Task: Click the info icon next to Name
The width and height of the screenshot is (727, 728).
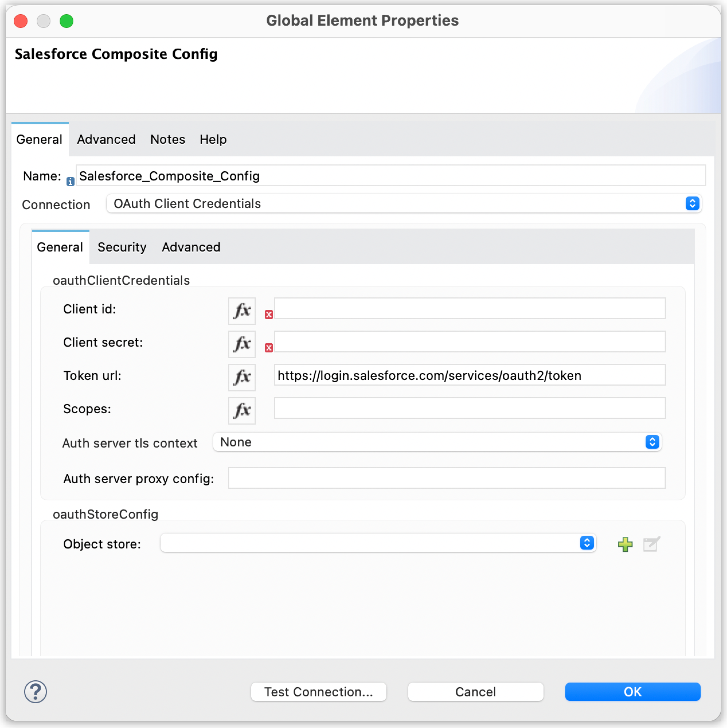Action: click(70, 182)
